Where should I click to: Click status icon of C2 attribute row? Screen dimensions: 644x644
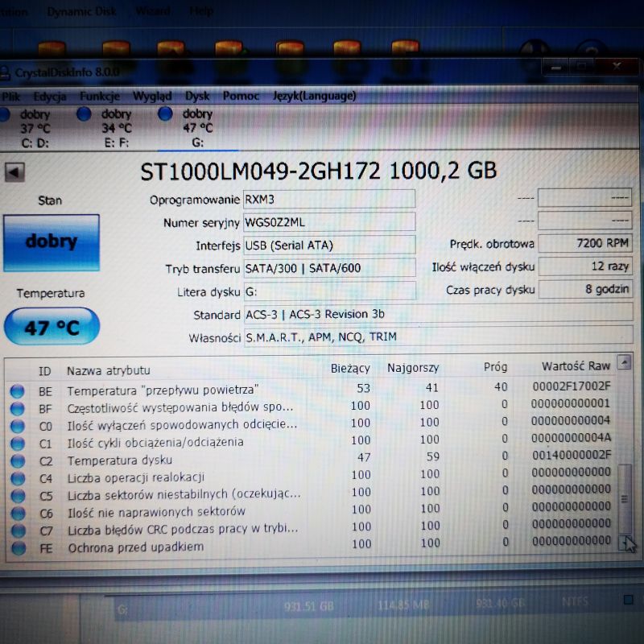[18, 461]
